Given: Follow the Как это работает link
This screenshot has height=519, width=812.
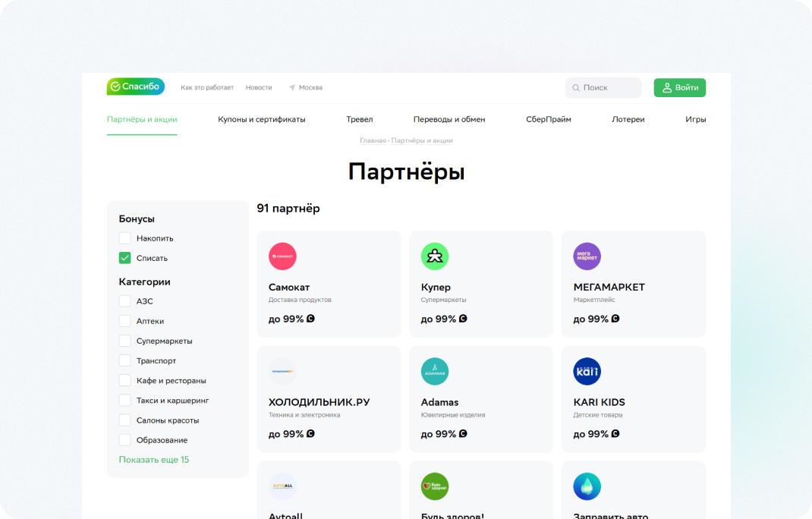Looking at the screenshot, I should (x=207, y=87).
